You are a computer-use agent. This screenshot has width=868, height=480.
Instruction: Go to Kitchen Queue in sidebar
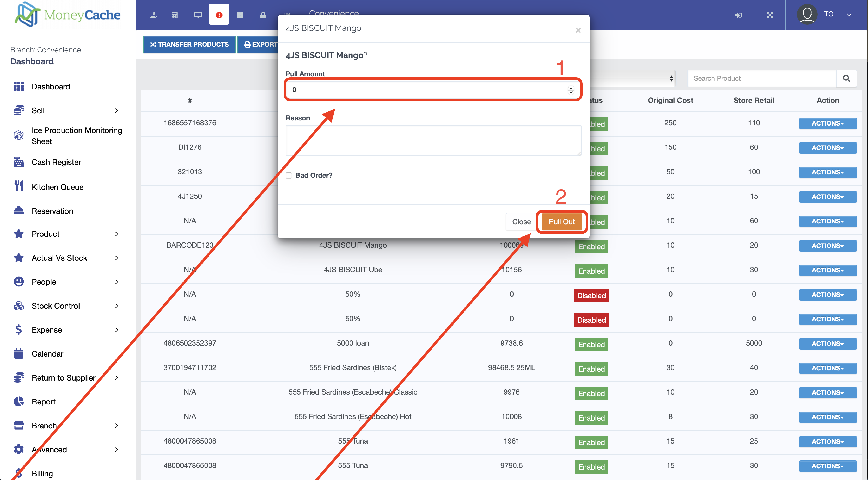[57, 187]
